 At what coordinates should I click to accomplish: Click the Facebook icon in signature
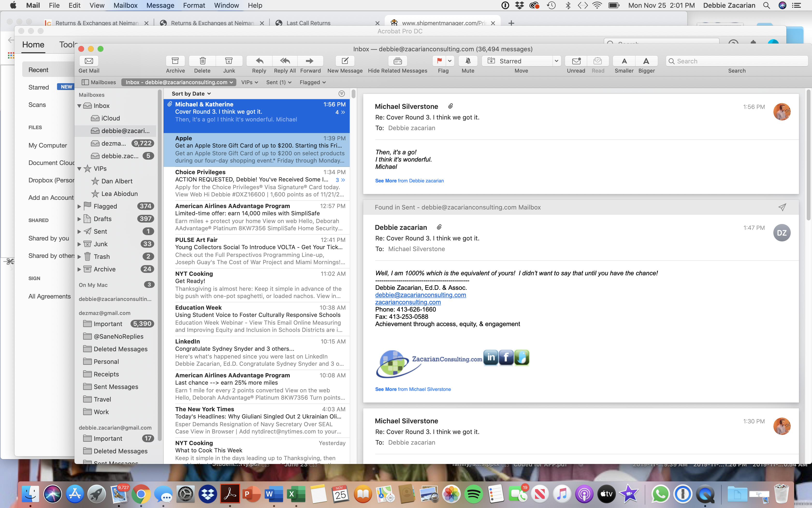(x=506, y=357)
